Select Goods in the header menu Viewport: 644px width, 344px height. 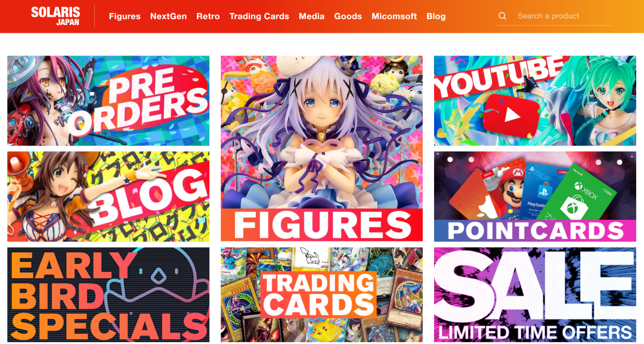pos(348,17)
